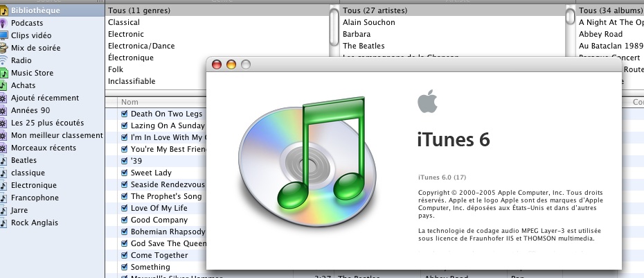Open the Jarre playlist icon
The image size is (644, 278).
click(3, 210)
